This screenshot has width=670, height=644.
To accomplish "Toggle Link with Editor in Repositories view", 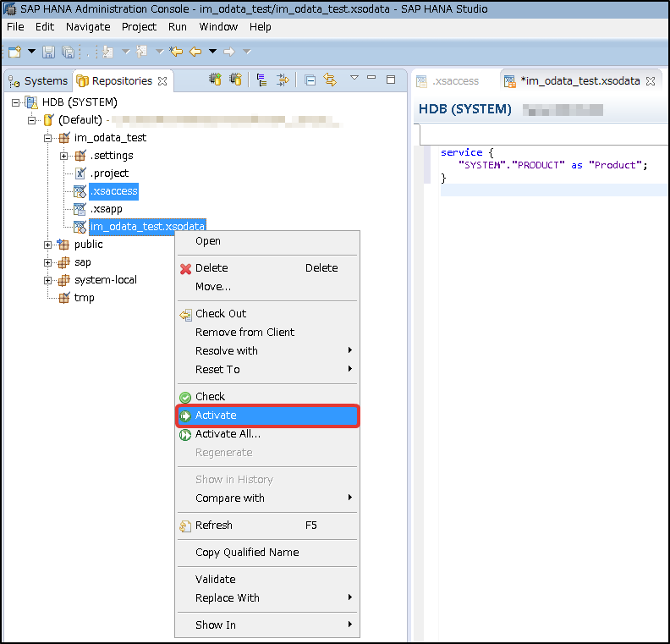I will tap(330, 80).
